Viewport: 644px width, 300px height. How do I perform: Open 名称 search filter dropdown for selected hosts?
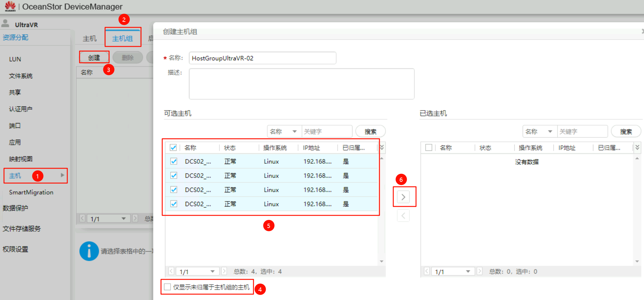[540, 131]
